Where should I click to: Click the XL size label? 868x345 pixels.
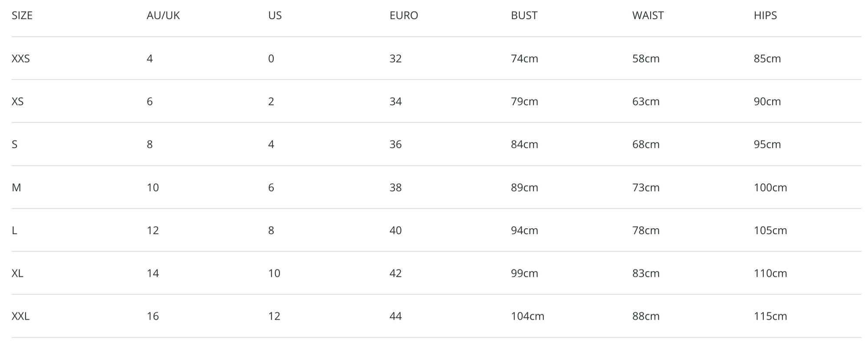17,273
